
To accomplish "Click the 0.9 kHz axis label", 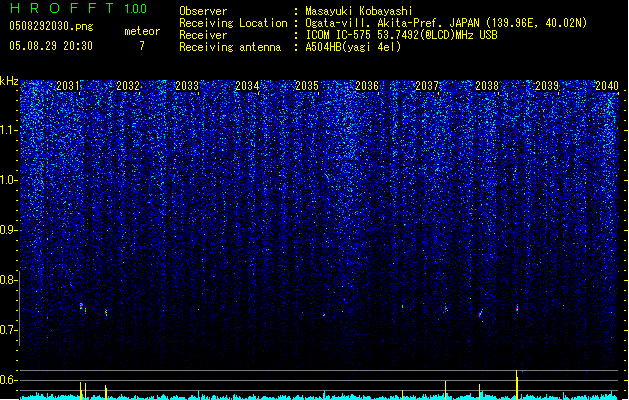I will point(8,230).
